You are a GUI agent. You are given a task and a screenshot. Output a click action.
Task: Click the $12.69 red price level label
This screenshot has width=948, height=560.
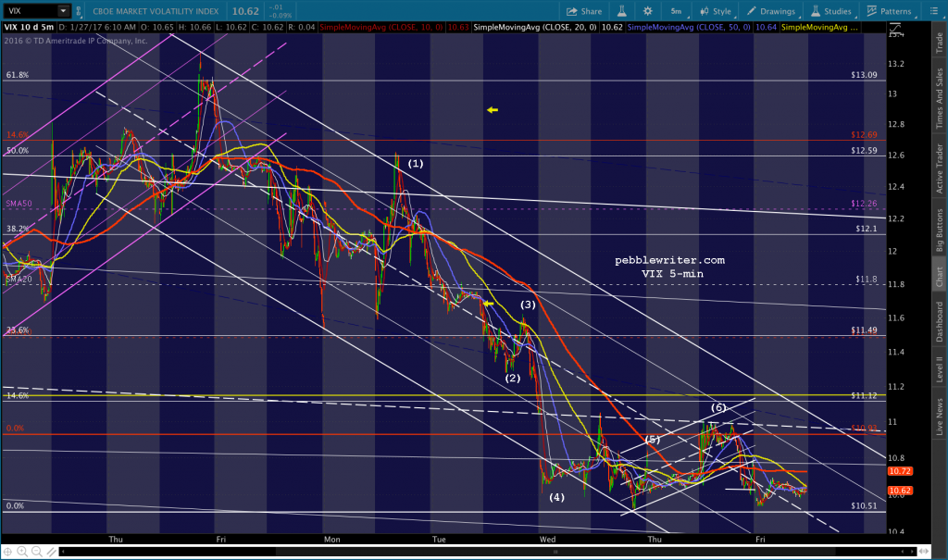(x=864, y=135)
